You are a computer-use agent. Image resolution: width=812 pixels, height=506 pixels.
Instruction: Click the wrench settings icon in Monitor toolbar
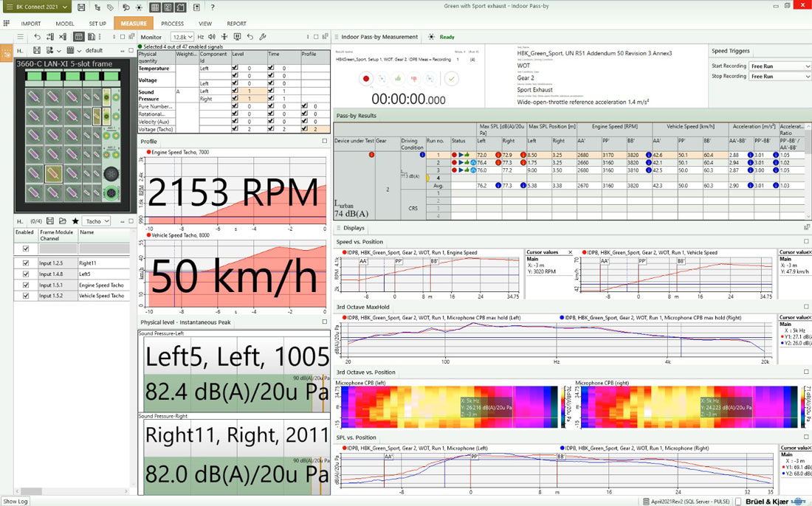click(x=262, y=37)
